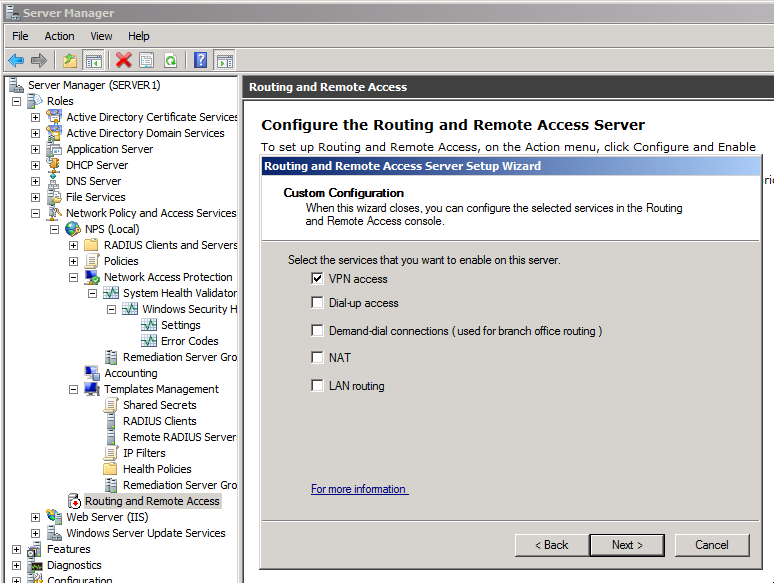Open the Action menu
Image resolution: width=774 pixels, height=583 pixels.
[59, 36]
